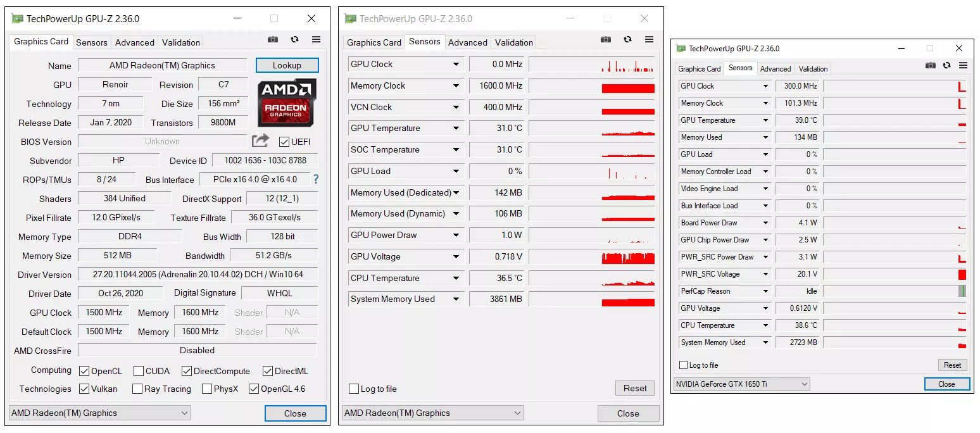Switch to the Graphics Card tab in the AMD Sensors window
This screenshot has height=433, width=980.
(374, 42)
